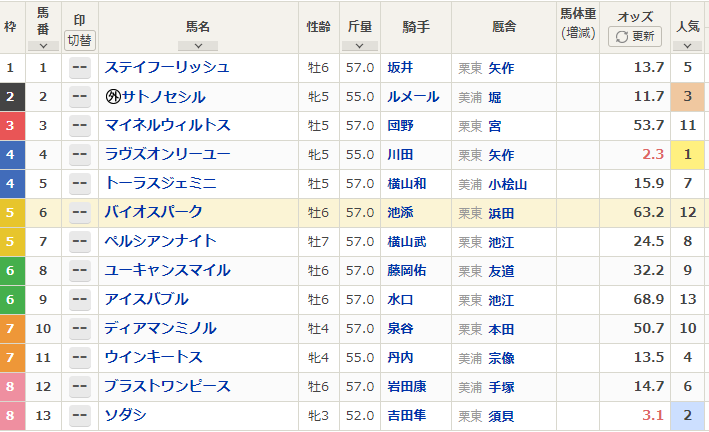This screenshot has width=709, height=432.
Task: Open the 馬名 sort dropdown arrow
Action: point(198,46)
